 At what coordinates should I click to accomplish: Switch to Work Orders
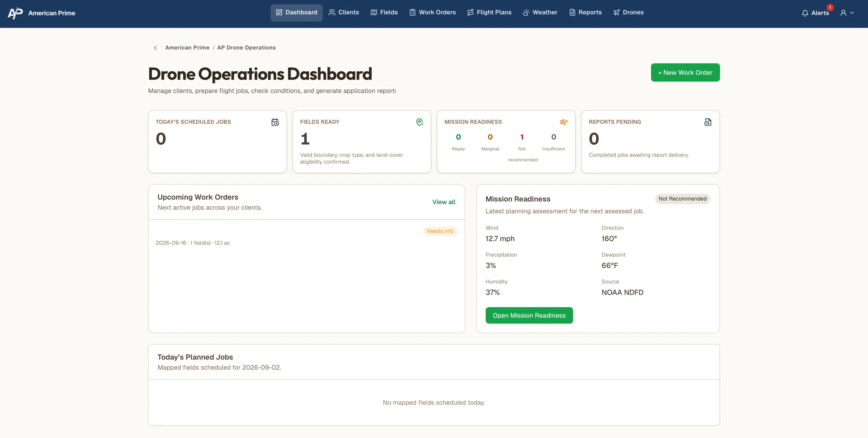[x=433, y=13]
